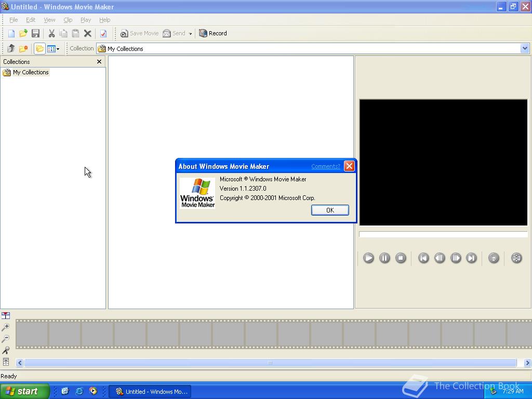The image size is (532, 399).
Task: Click the taskbar clock 7:29 AM
Action: click(x=513, y=391)
